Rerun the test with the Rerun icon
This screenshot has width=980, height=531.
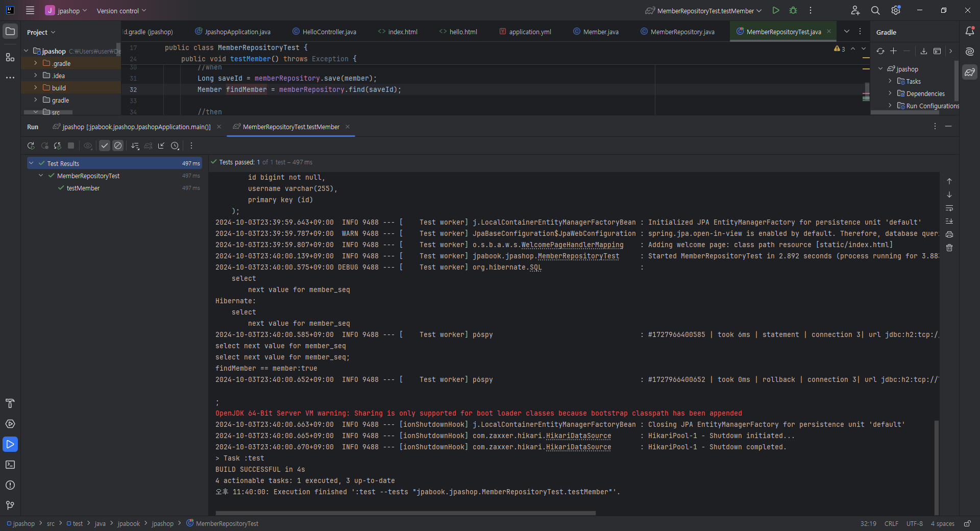pyautogui.click(x=31, y=146)
